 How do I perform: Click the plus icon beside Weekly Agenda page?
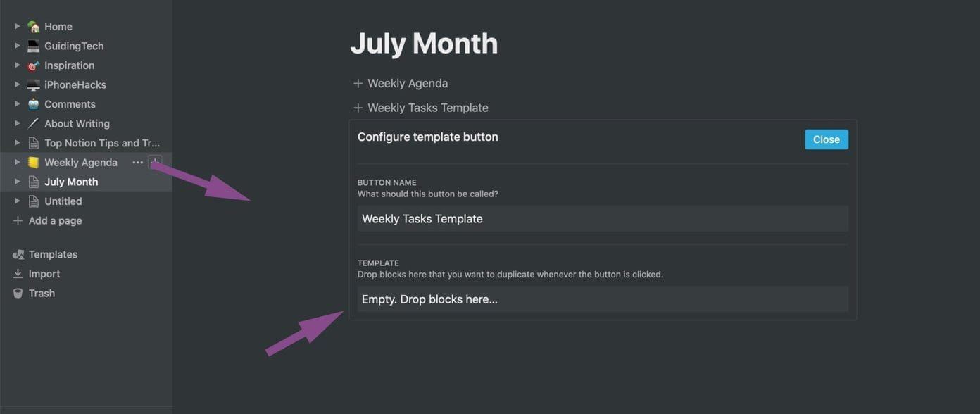tap(155, 162)
